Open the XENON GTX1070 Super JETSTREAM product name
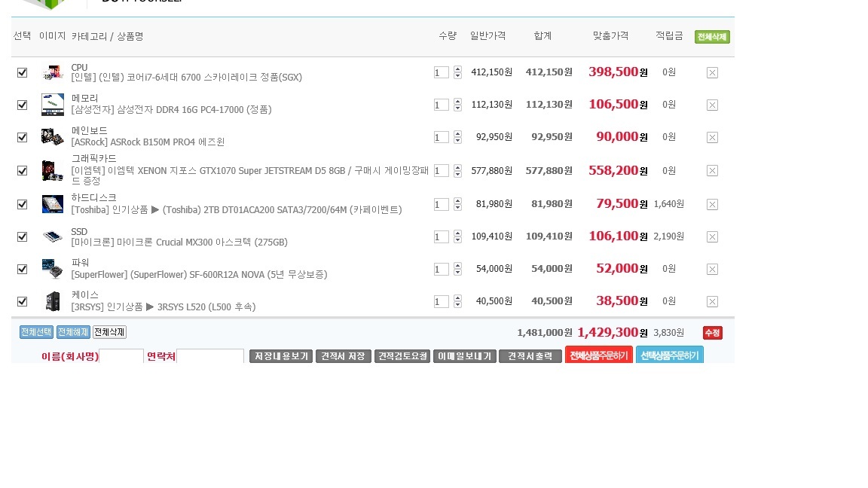 [250, 175]
